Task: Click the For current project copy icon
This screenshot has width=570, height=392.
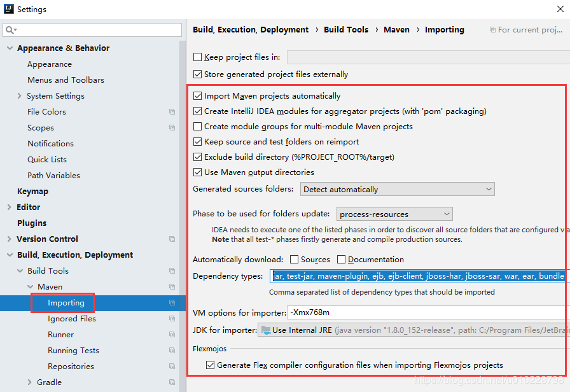Action: [492, 30]
